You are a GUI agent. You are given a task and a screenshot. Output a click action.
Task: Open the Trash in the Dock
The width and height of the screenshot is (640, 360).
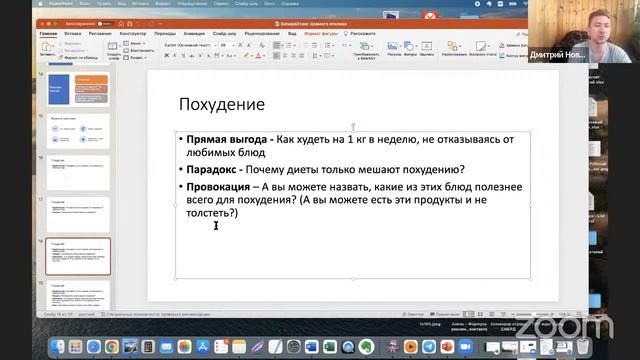click(x=583, y=347)
